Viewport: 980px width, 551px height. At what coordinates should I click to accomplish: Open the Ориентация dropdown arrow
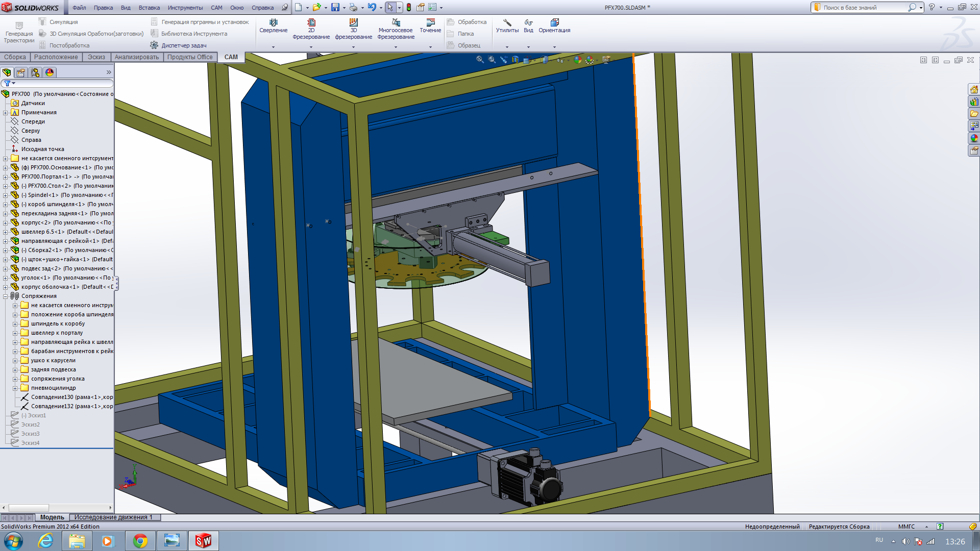[554, 47]
